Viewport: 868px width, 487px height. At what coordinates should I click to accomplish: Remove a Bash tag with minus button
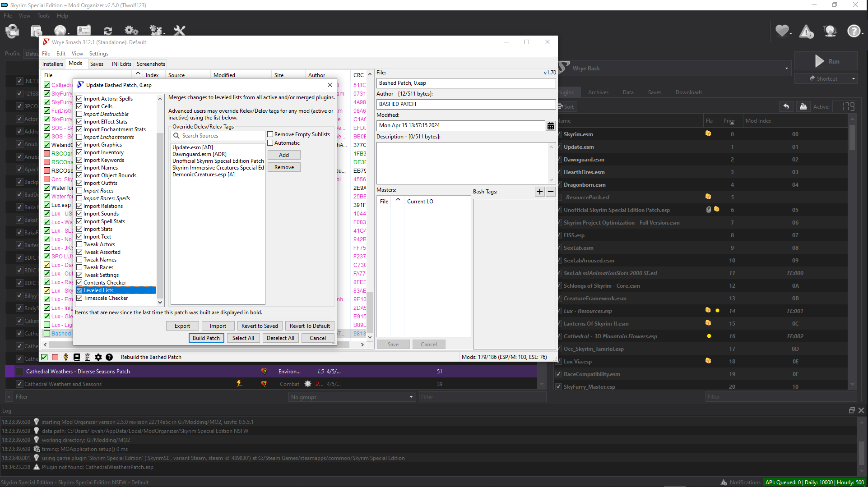[551, 192]
